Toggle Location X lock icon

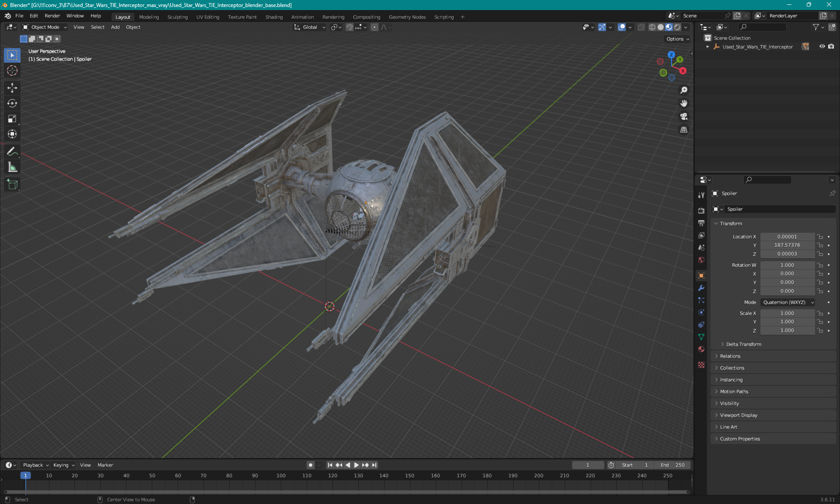820,237
